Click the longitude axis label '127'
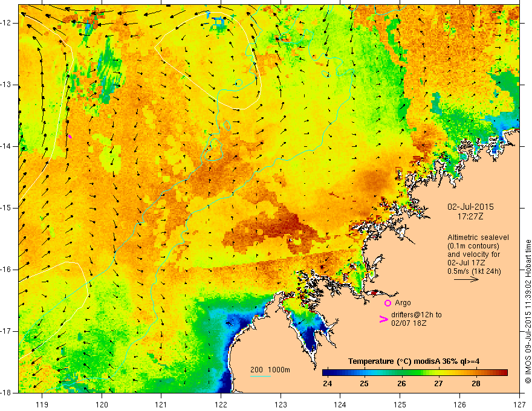This screenshot has width=532, height=411. (x=519, y=404)
